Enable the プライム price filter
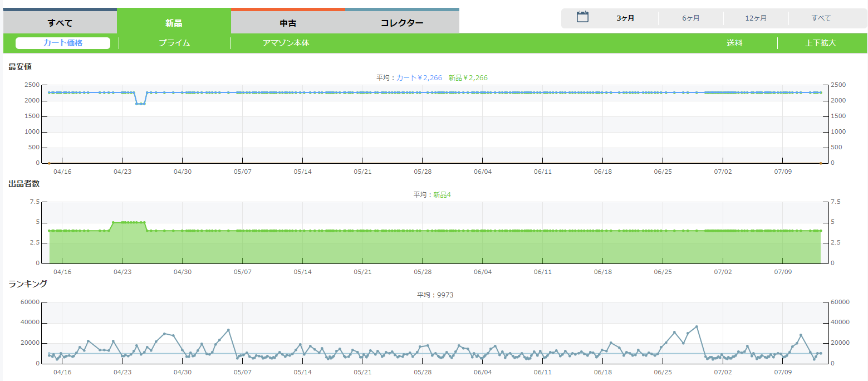The height and width of the screenshot is (381, 868). (174, 43)
